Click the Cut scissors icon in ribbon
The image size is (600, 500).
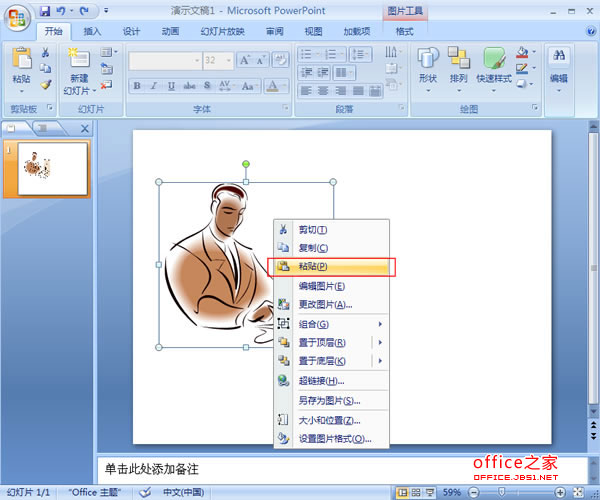[46, 52]
